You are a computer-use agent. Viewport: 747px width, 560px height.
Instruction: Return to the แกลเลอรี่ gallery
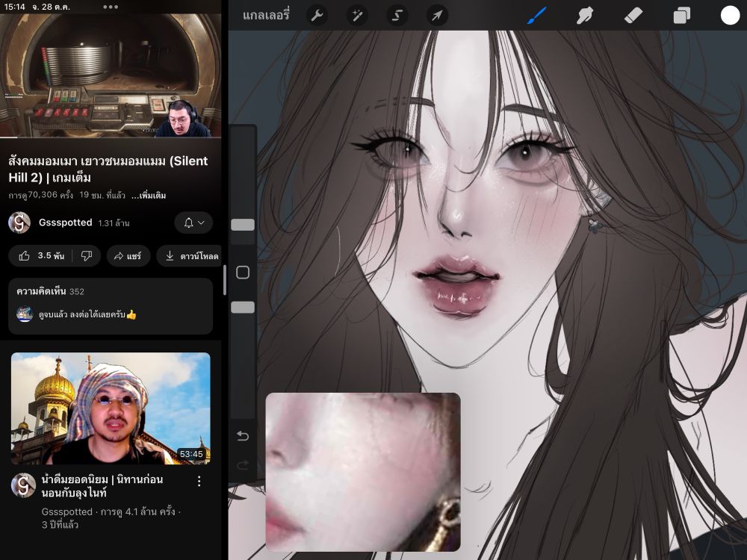click(265, 16)
